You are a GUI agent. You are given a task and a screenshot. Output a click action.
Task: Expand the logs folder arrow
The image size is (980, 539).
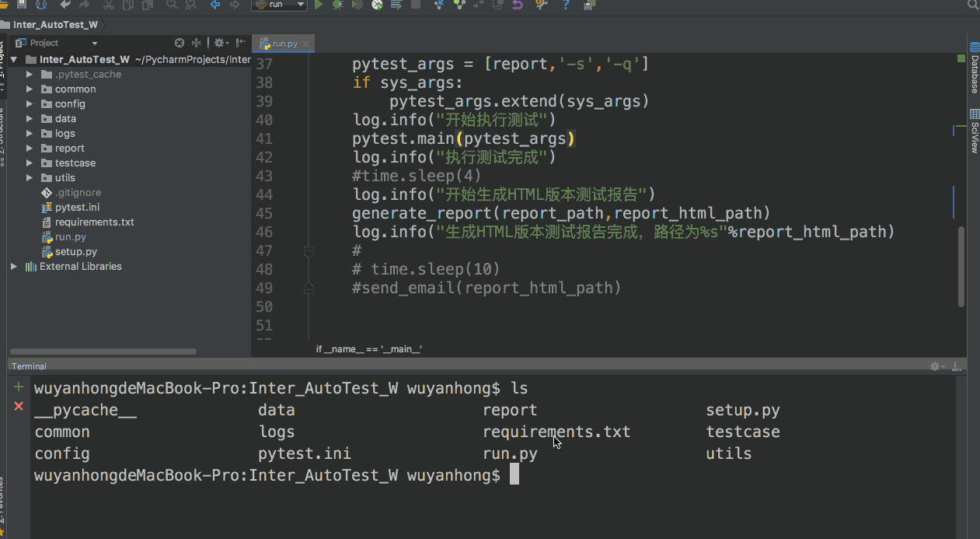point(29,134)
